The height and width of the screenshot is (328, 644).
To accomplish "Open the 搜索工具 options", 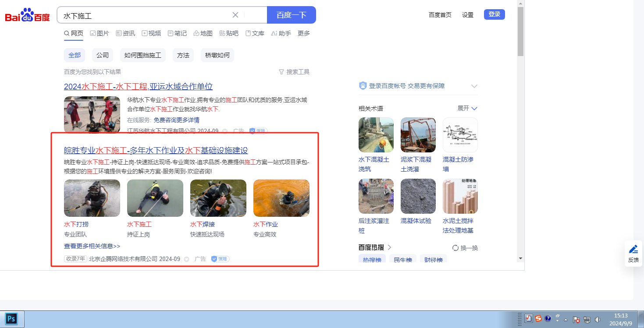I will [294, 72].
